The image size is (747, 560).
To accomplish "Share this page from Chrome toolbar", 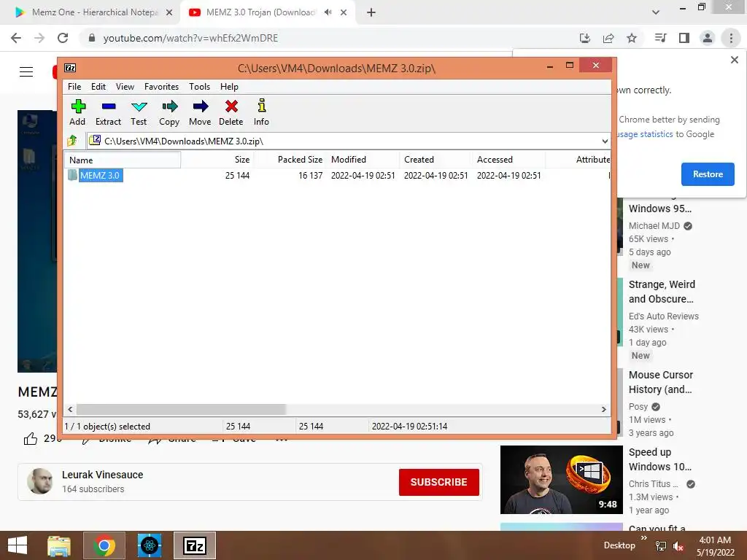I will click(x=608, y=38).
